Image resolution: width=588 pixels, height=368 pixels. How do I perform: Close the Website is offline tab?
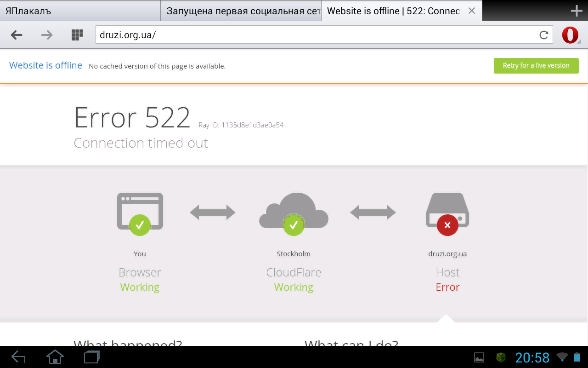point(471,11)
